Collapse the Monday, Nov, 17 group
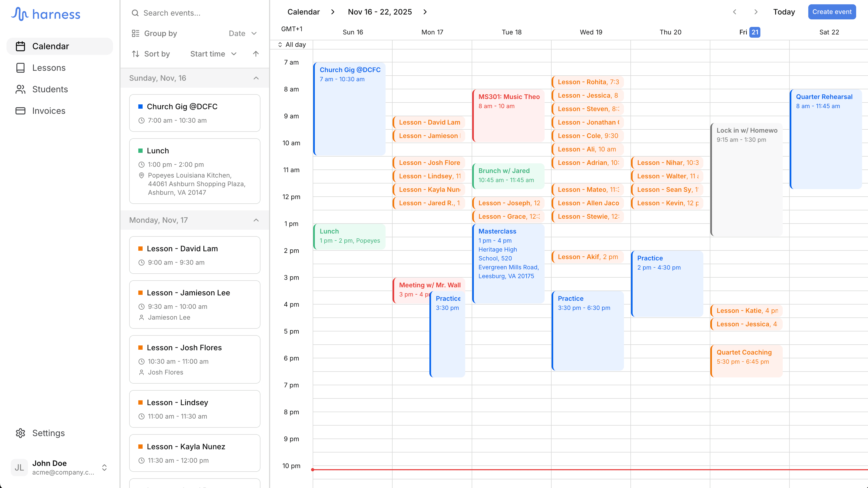 click(x=256, y=220)
